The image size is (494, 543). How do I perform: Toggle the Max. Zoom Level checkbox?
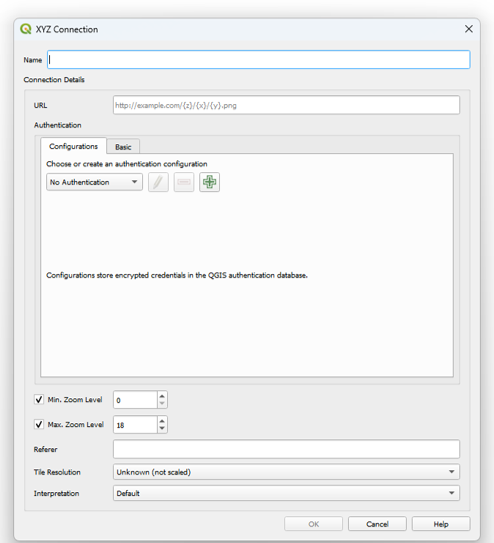pos(39,424)
